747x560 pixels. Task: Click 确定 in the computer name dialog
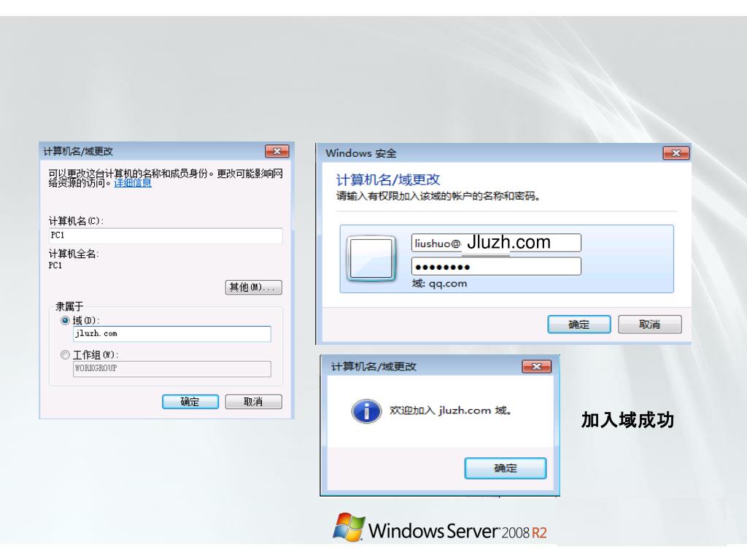pos(190,402)
